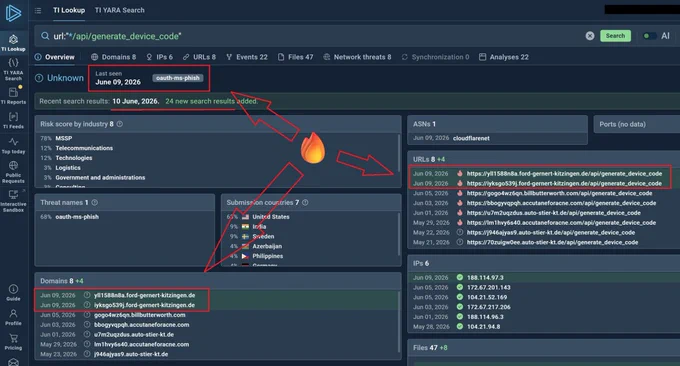Screen dimensions: 680x366
Task: Switch to TI Lookup top tab
Action: click(x=69, y=10)
